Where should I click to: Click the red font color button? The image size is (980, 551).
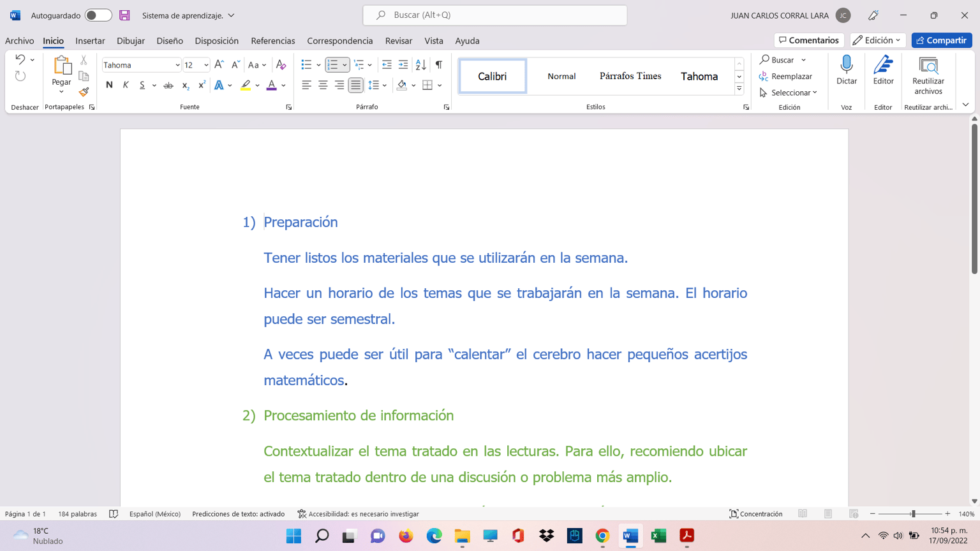click(x=272, y=85)
